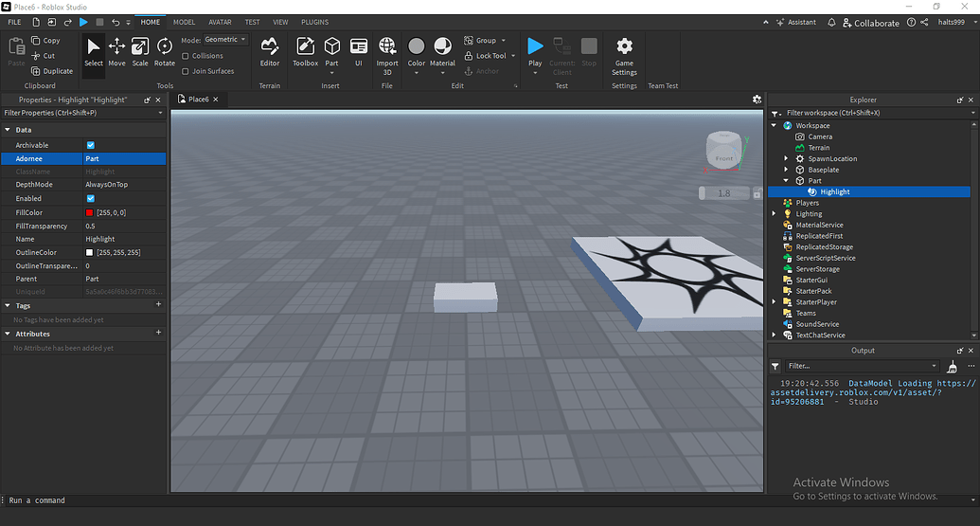This screenshot has height=526, width=980.
Task: Expand the Baseplate node
Action: point(786,170)
